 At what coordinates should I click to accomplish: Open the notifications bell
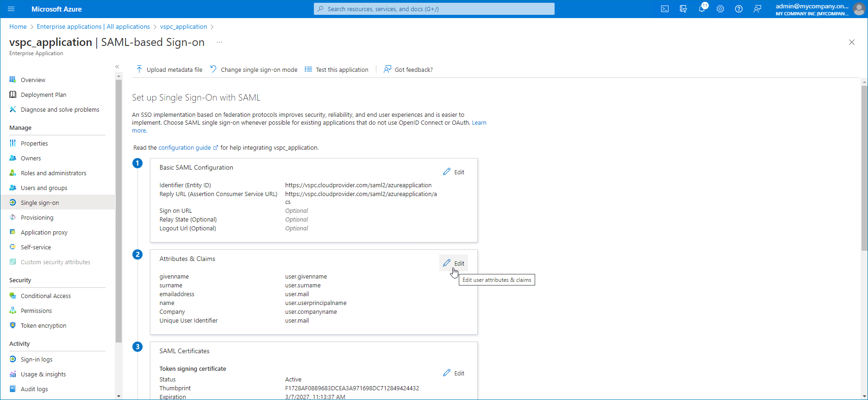(702, 9)
